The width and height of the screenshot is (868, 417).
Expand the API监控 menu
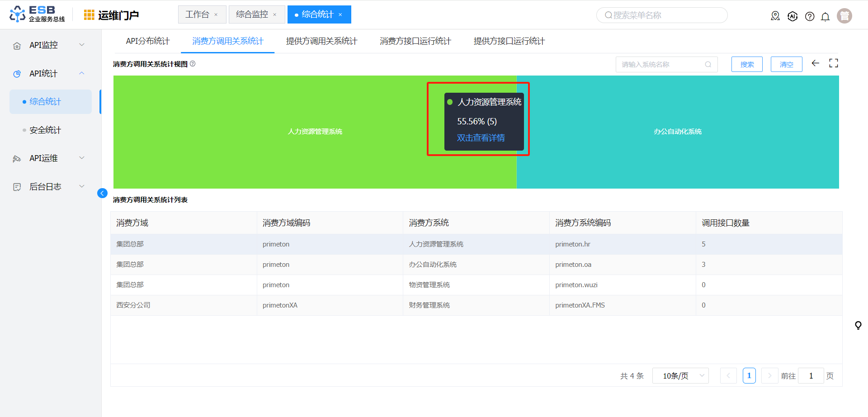[x=49, y=45]
